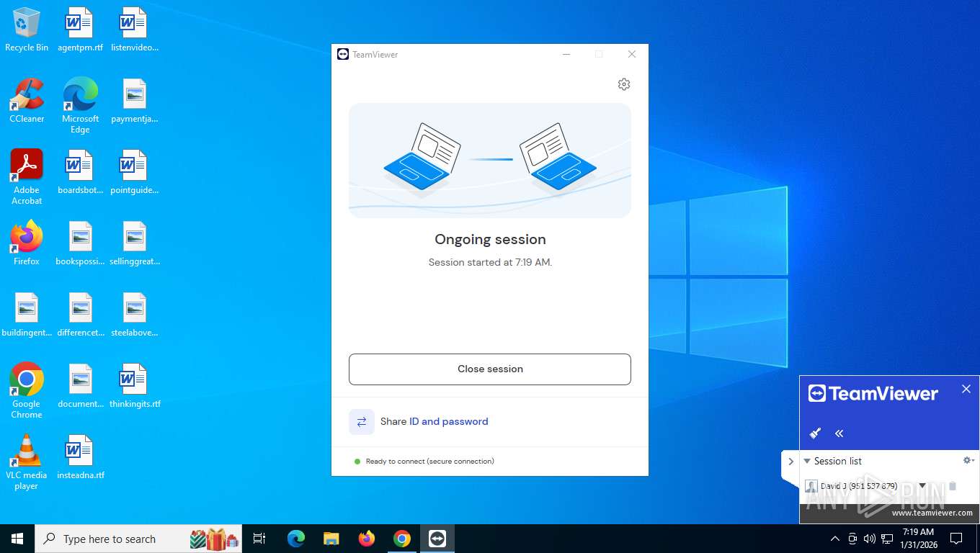This screenshot has width=980, height=553.
Task: Select the agentpm.rtf file
Action: [x=80, y=30]
